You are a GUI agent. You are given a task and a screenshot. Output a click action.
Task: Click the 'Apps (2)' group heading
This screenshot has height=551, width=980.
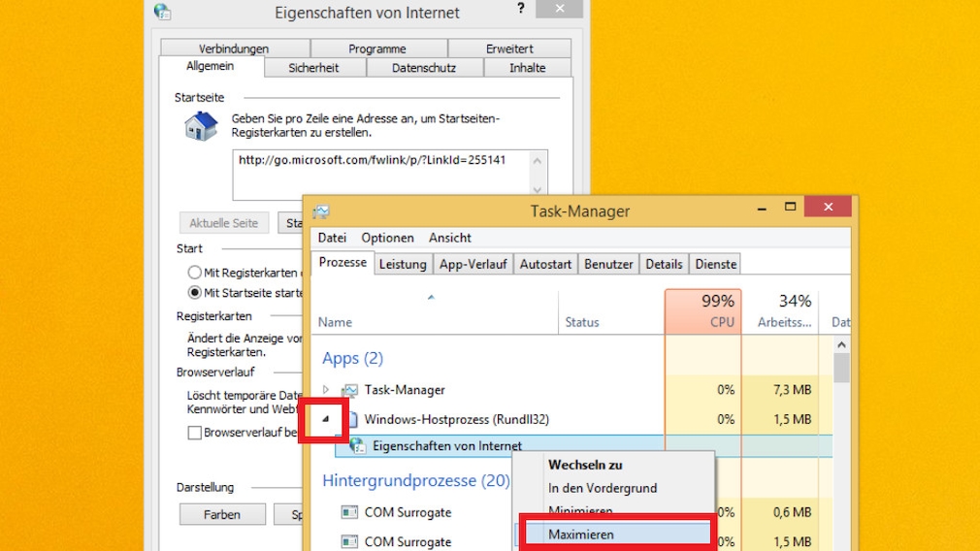pos(352,359)
